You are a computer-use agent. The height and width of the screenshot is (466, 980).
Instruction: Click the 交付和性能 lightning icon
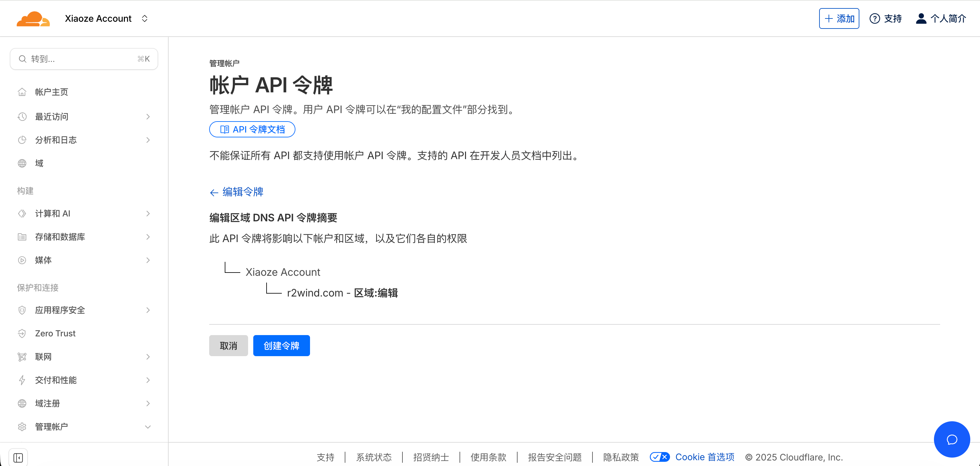click(22, 380)
